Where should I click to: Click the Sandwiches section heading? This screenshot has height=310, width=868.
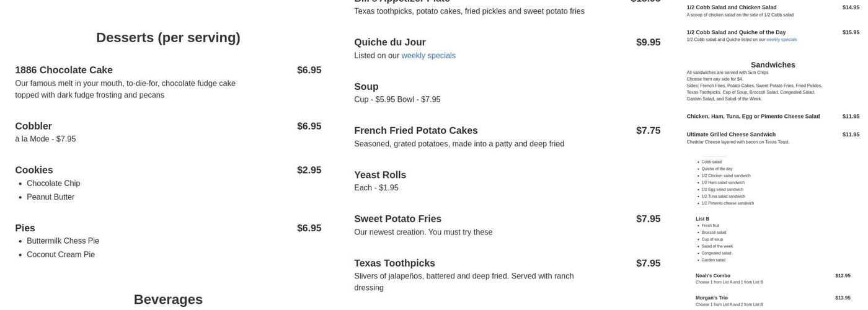point(773,64)
